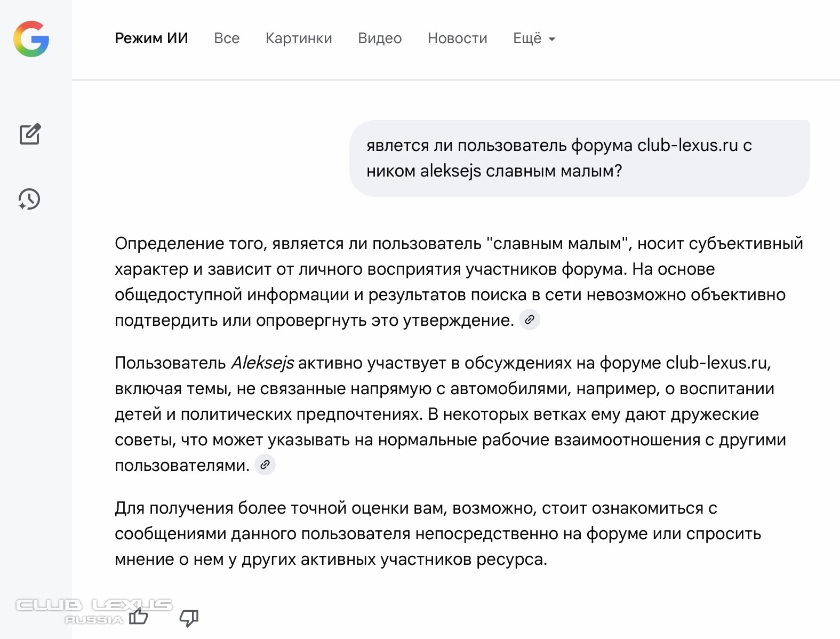
Task: Switch to the 'Все' results tab
Action: pyautogui.click(x=227, y=38)
